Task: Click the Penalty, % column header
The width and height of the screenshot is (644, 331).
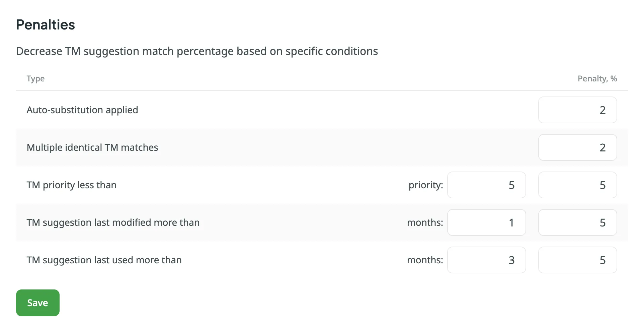Action: pyautogui.click(x=597, y=79)
